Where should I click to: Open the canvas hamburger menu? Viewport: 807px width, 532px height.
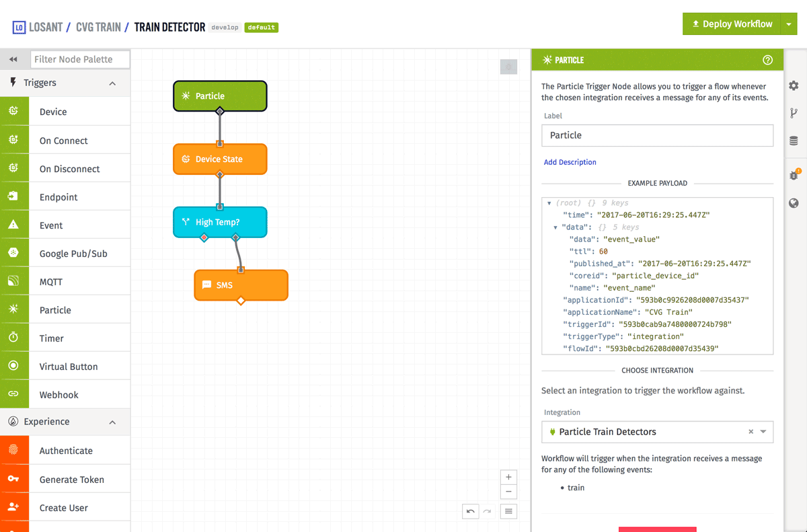[x=509, y=512]
